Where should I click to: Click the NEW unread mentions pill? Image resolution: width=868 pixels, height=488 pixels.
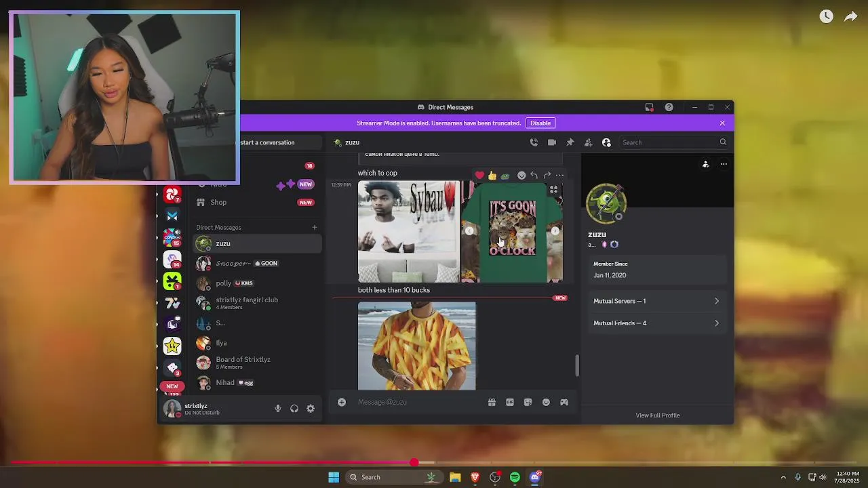point(172,386)
